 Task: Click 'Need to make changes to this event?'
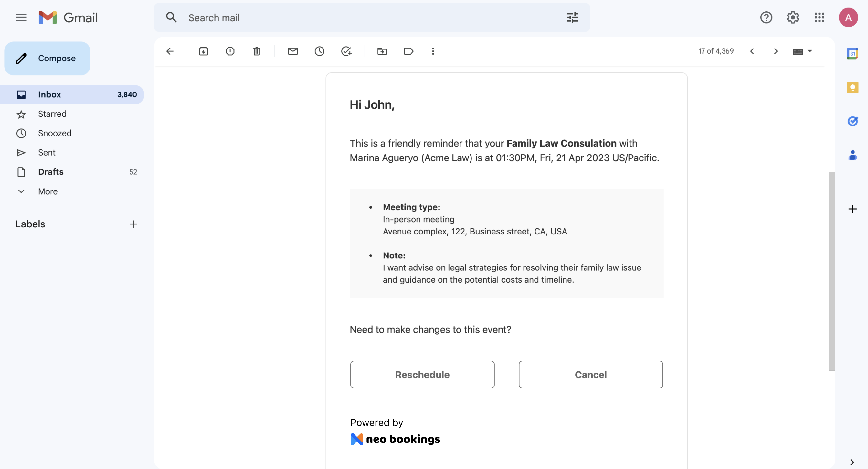click(x=430, y=329)
